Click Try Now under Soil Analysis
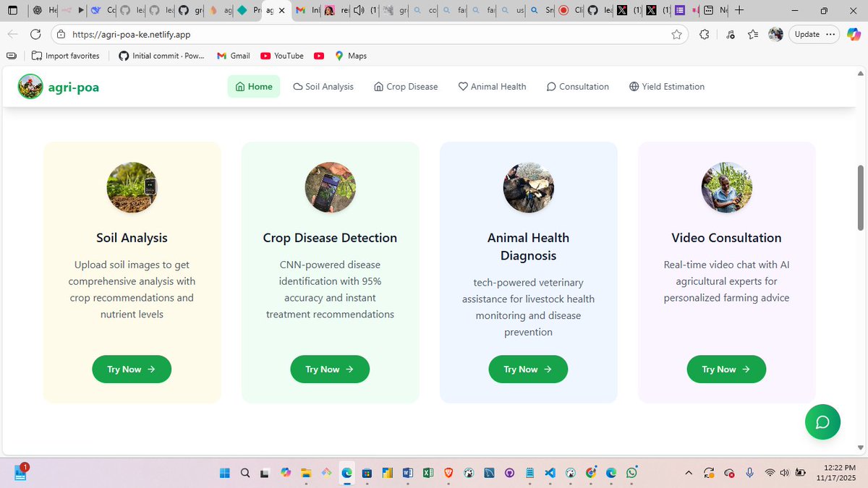 tap(132, 369)
